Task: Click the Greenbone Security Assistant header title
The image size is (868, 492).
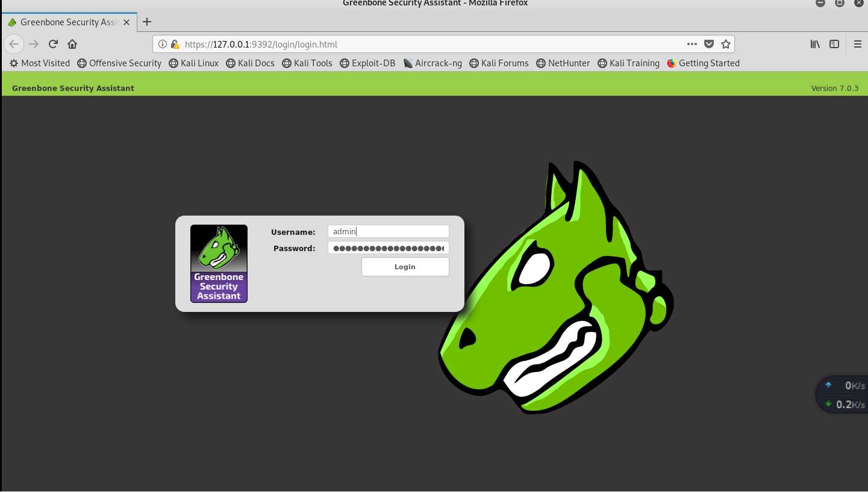Action: 73,88
